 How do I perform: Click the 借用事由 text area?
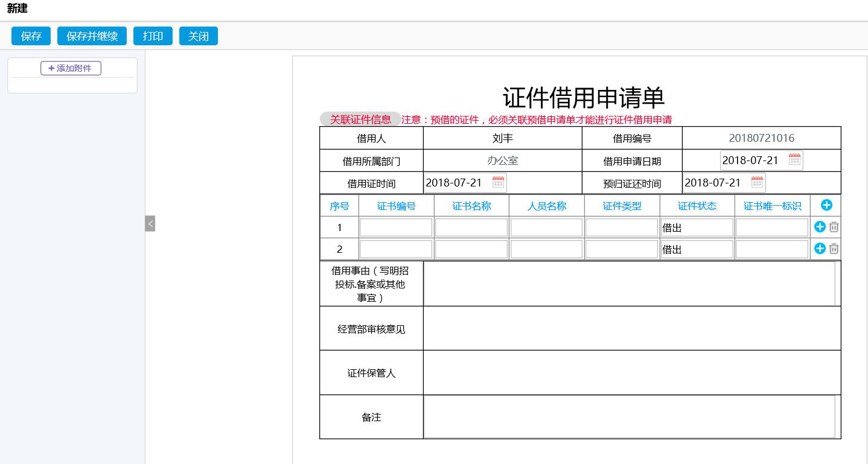pyautogui.click(x=629, y=284)
